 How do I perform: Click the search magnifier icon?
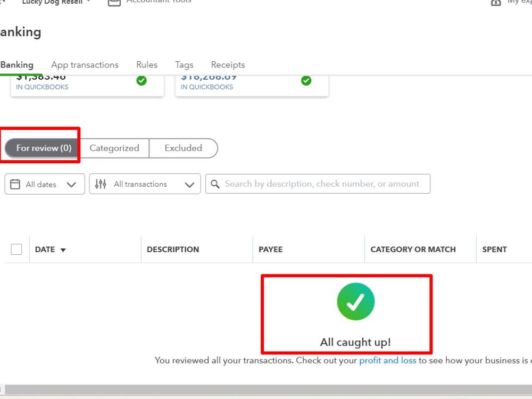click(x=215, y=184)
